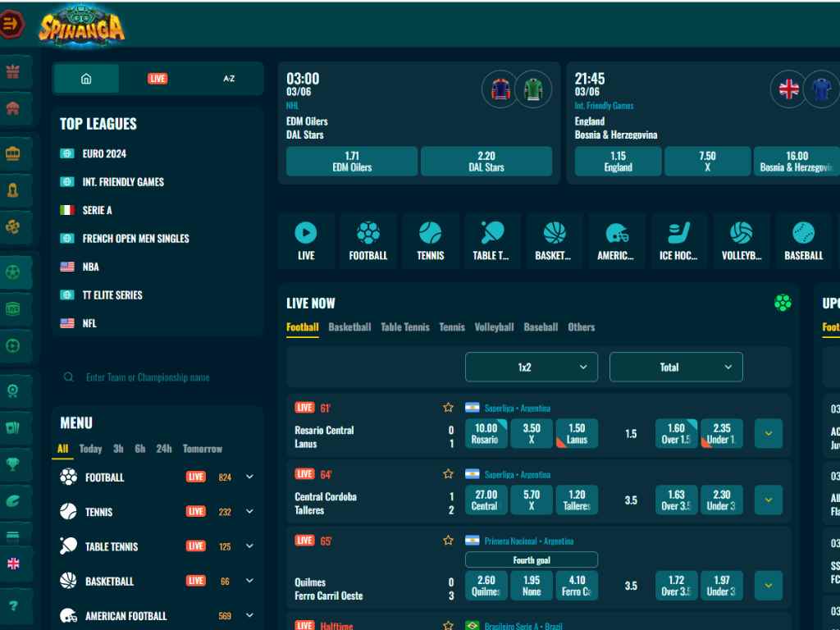Image resolution: width=840 pixels, height=630 pixels.
Task: Select the Tennis tab under Live Now
Action: coord(452,326)
